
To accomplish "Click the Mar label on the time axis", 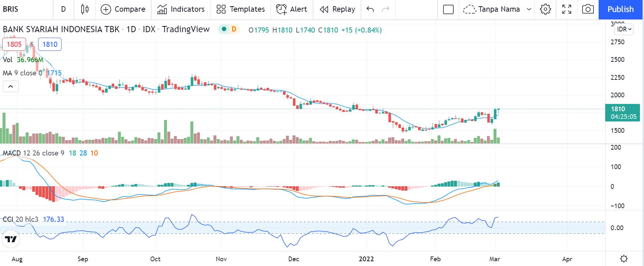I will (495, 259).
